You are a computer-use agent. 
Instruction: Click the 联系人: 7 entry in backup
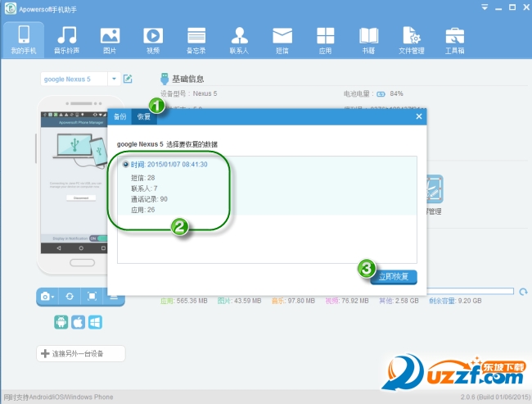(x=144, y=188)
